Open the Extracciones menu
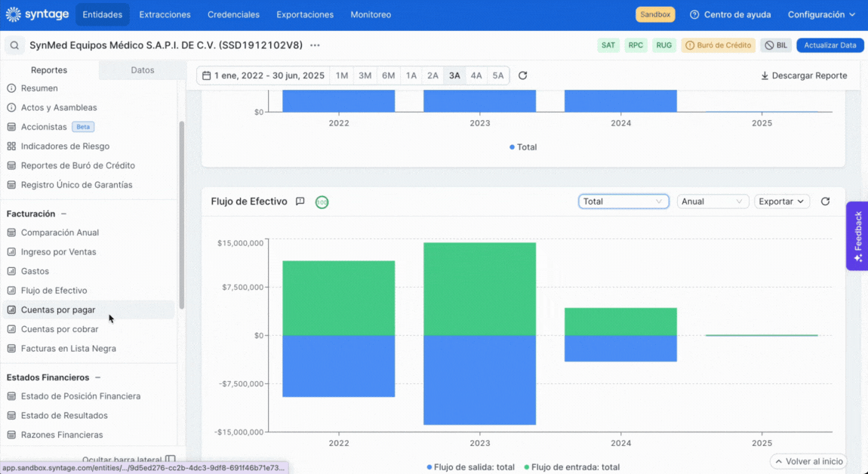The width and height of the screenshot is (868, 474). (x=165, y=14)
